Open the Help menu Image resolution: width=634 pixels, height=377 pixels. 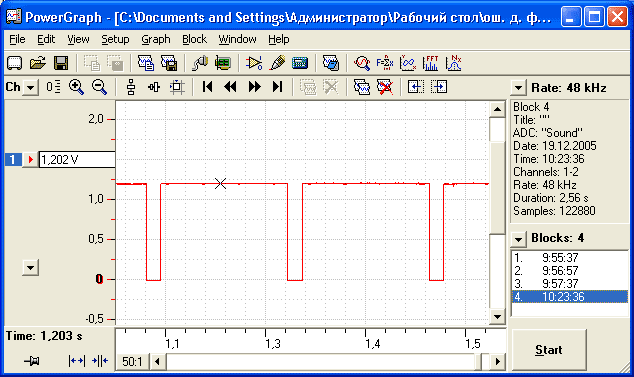coord(279,39)
